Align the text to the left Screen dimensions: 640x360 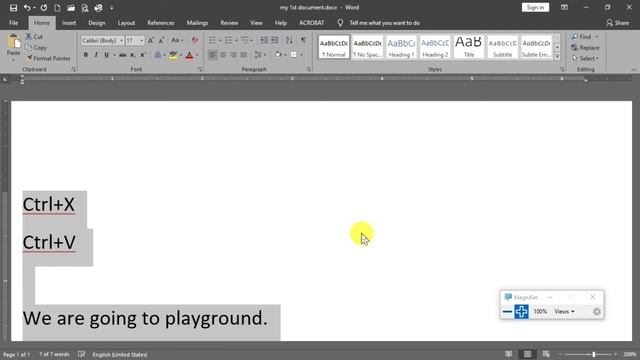point(212,55)
